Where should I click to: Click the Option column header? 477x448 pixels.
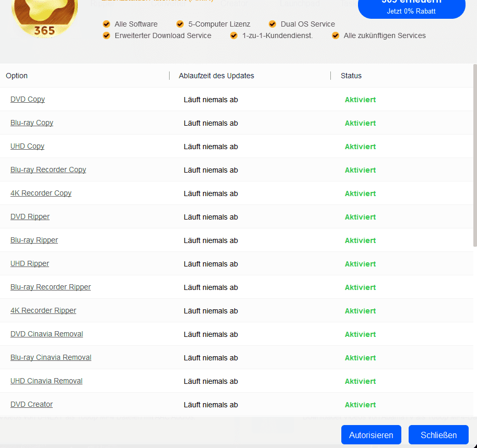point(17,76)
